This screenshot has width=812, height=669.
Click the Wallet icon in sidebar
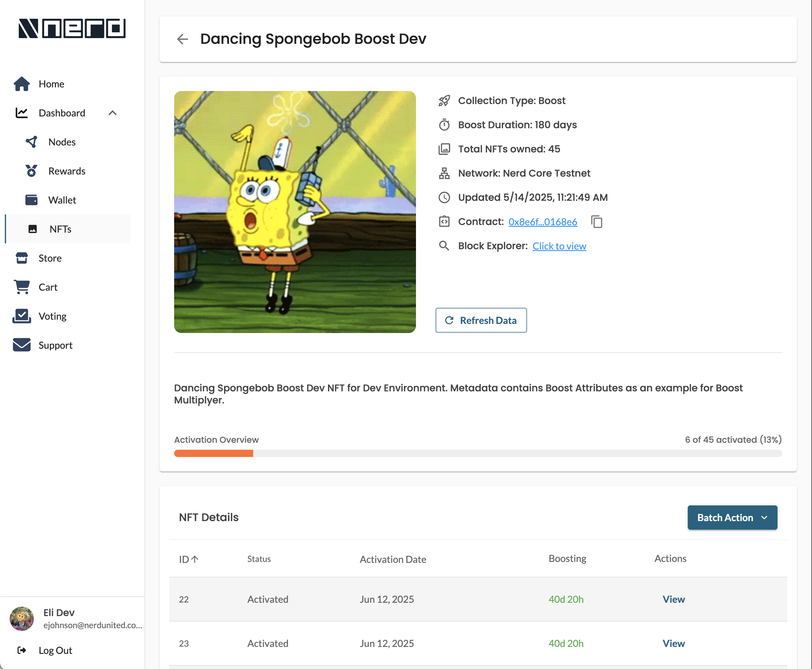[31, 200]
